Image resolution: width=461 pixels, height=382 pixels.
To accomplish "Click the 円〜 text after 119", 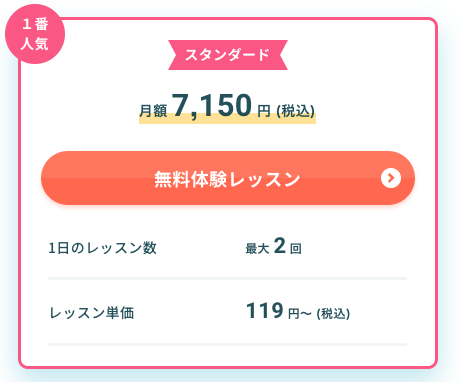I will [x=300, y=314].
